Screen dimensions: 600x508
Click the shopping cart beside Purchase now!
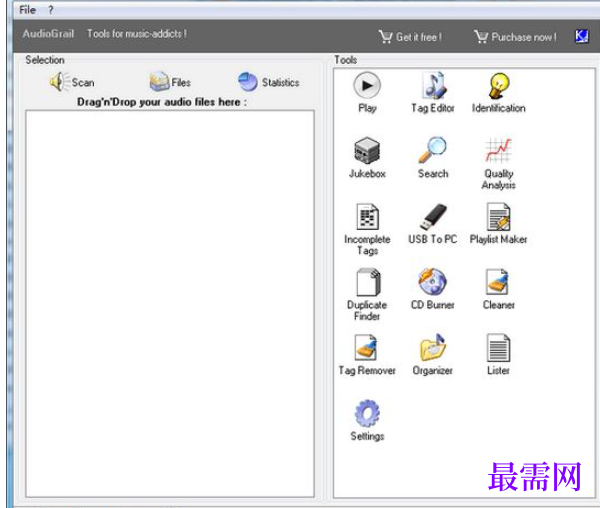pyautogui.click(x=481, y=37)
